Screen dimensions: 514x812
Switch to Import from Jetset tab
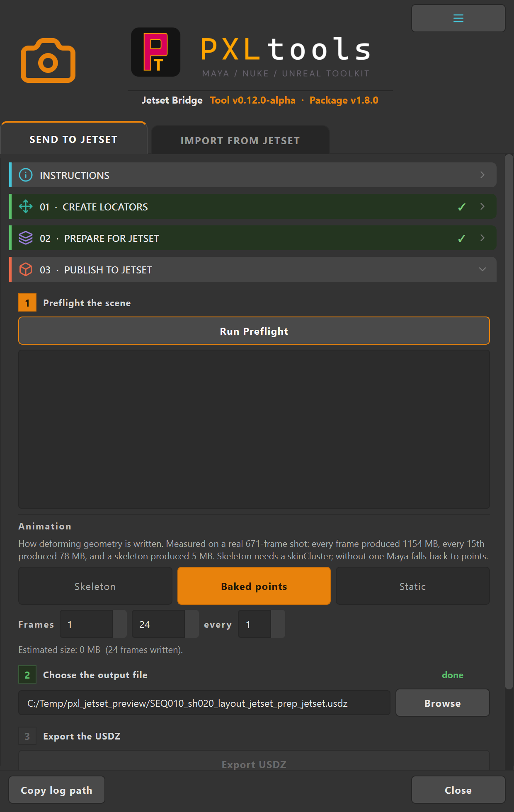point(240,140)
